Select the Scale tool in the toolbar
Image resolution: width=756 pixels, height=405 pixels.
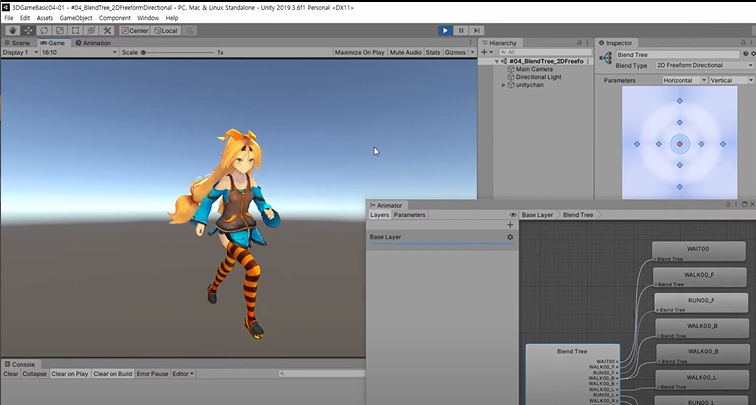click(60, 30)
